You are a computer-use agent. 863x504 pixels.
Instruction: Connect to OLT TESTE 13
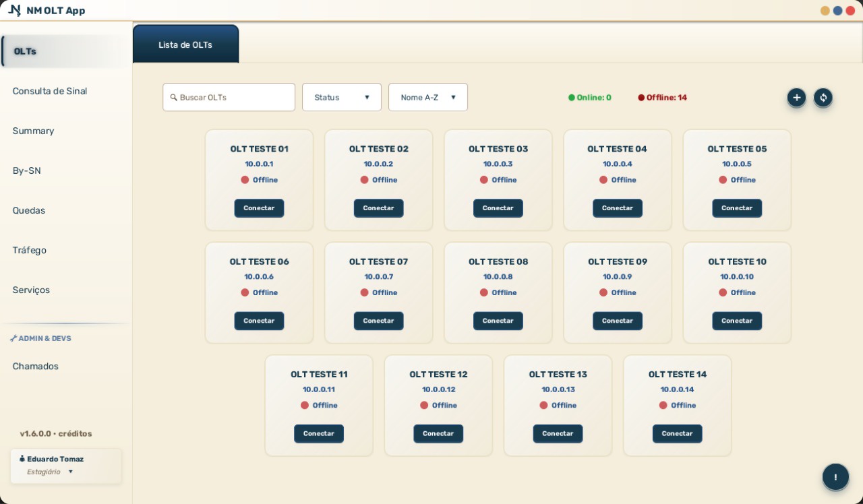pyautogui.click(x=558, y=433)
